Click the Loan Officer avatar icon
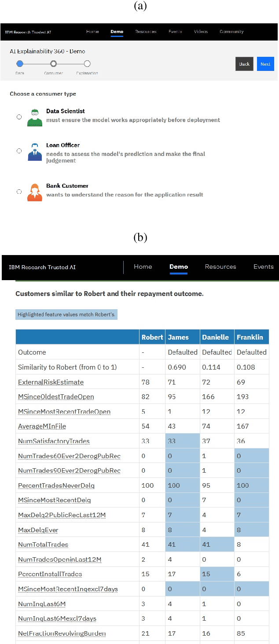 [35, 152]
